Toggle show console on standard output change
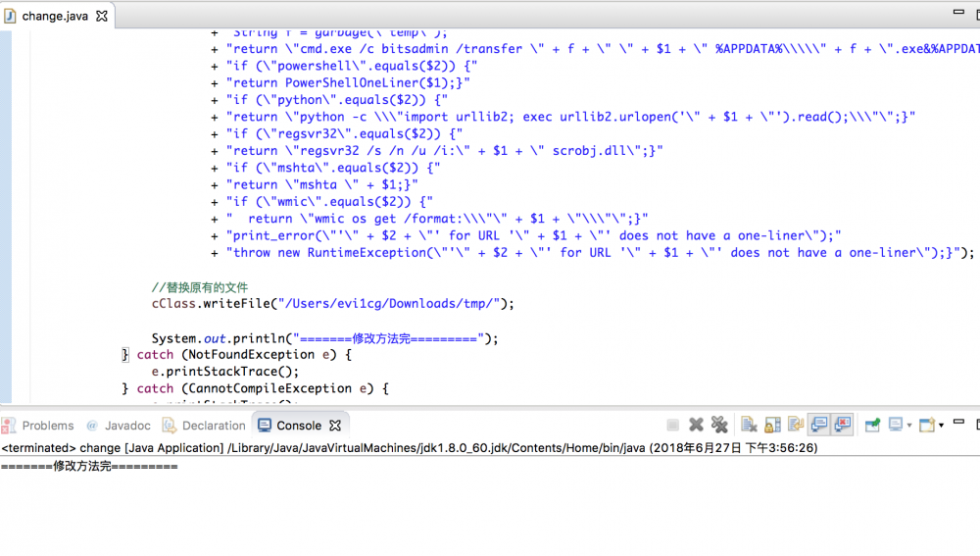This screenshot has height=556, width=980. point(818,426)
